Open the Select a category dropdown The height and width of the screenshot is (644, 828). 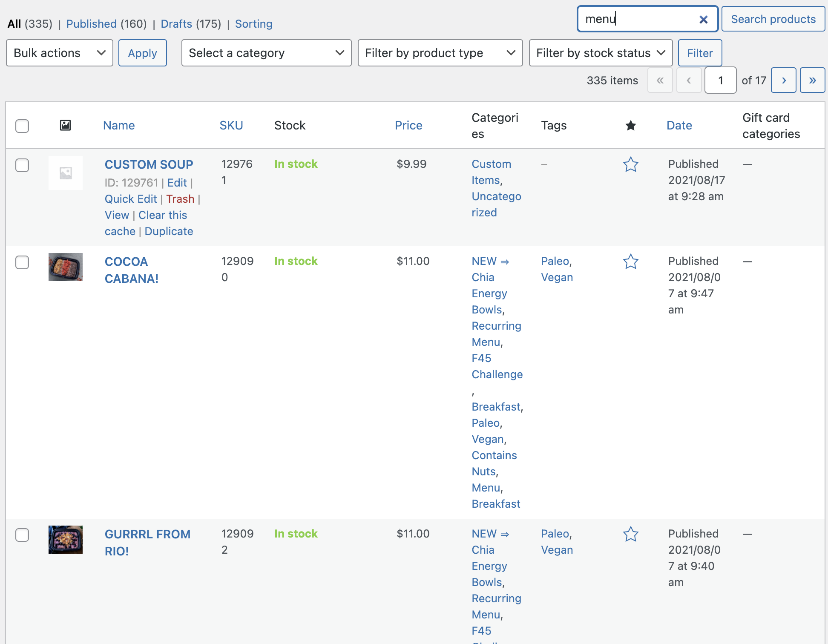click(266, 53)
